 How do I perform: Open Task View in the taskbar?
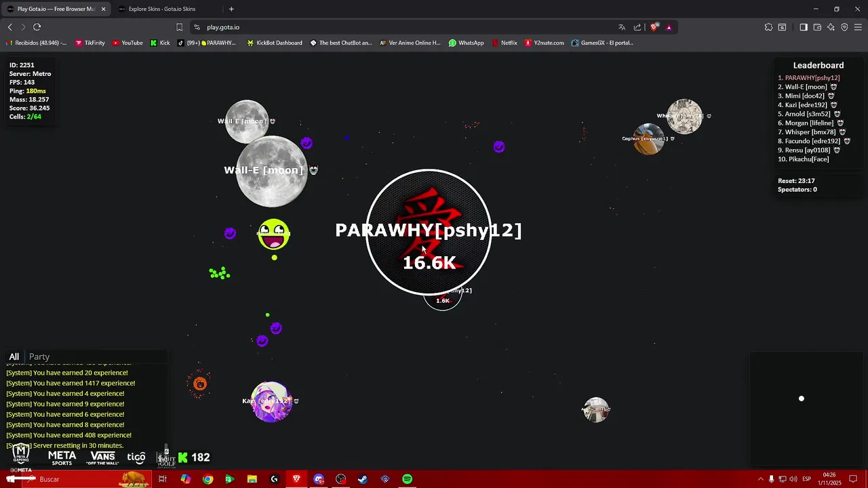163,479
